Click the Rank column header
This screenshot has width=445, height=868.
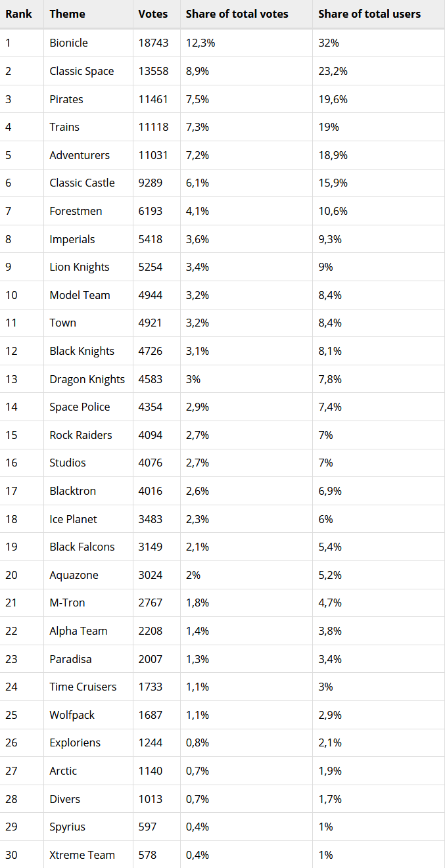[18, 14]
